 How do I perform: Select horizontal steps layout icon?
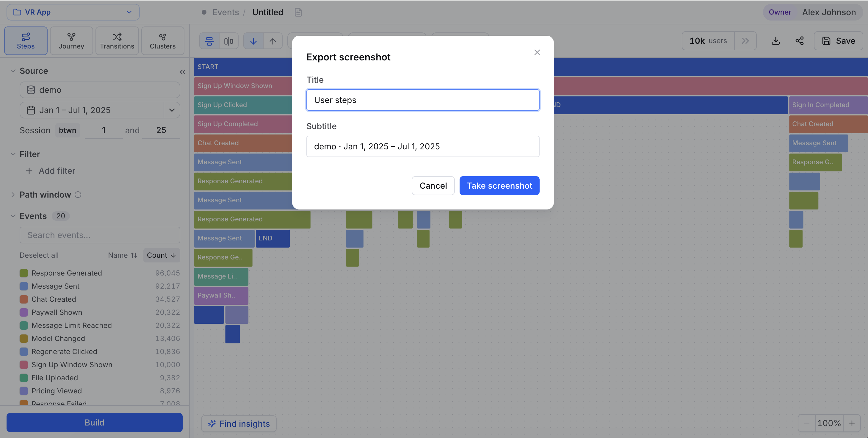(x=209, y=41)
